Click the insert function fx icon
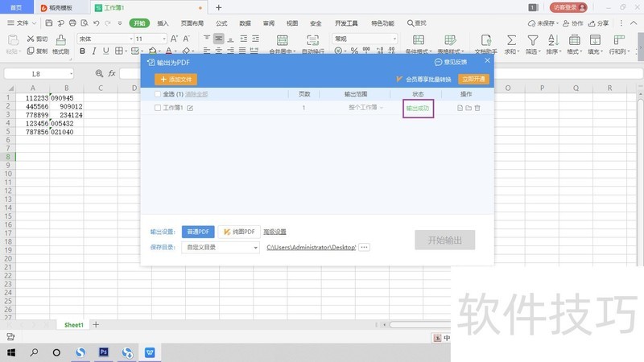 tap(112, 73)
